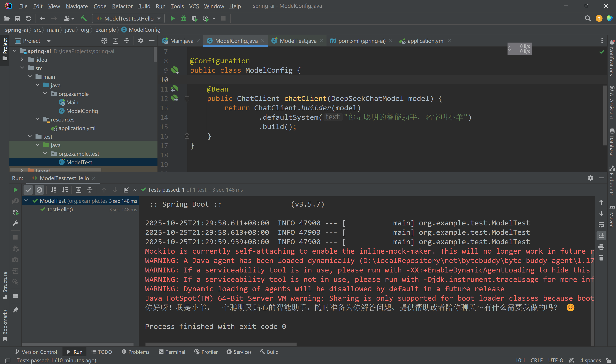
Task: Click Select Opened File crosshair icon
Action: pyautogui.click(x=104, y=41)
